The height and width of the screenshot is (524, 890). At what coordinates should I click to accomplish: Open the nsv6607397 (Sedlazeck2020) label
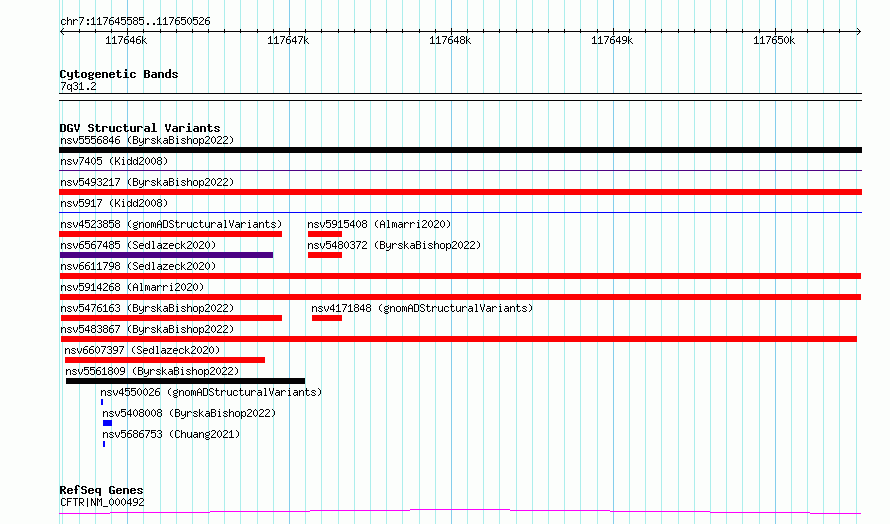pos(142,350)
